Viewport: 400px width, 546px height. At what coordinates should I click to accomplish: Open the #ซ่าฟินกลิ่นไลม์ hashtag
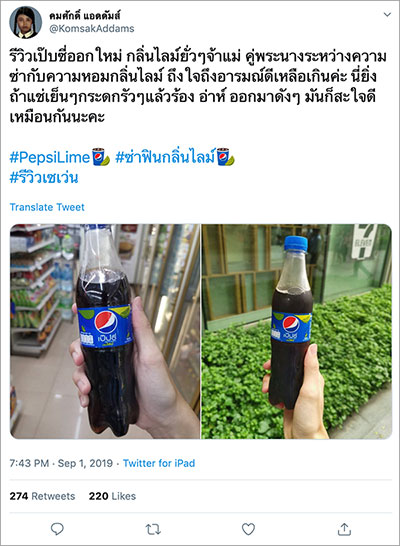tap(165, 157)
